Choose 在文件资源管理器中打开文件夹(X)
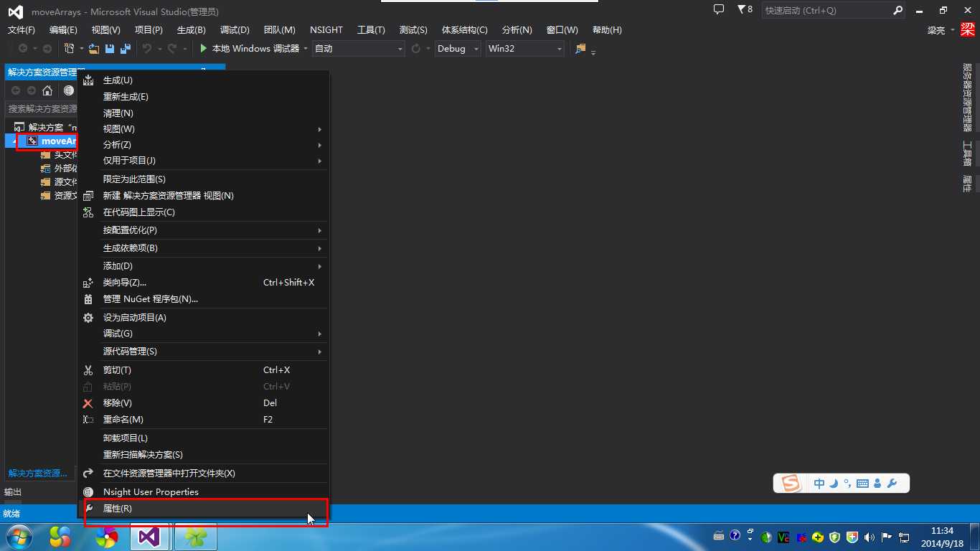 [204, 474]
